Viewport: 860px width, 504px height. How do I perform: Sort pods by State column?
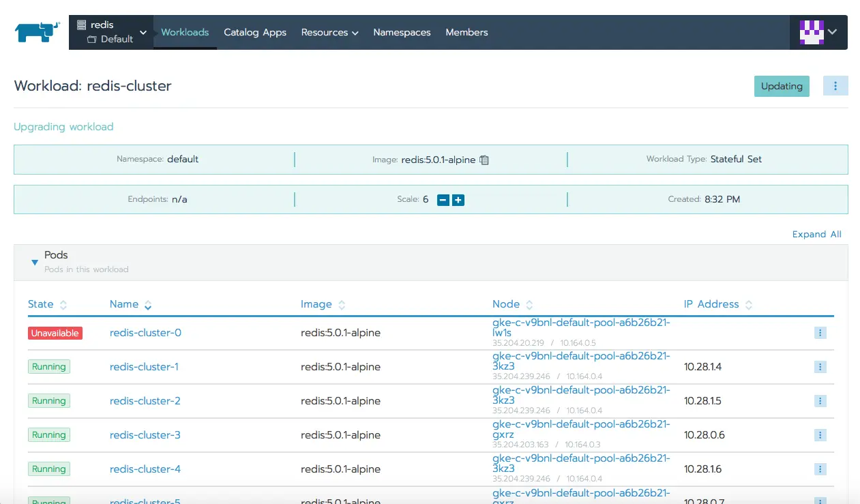(x=48, y=304)
